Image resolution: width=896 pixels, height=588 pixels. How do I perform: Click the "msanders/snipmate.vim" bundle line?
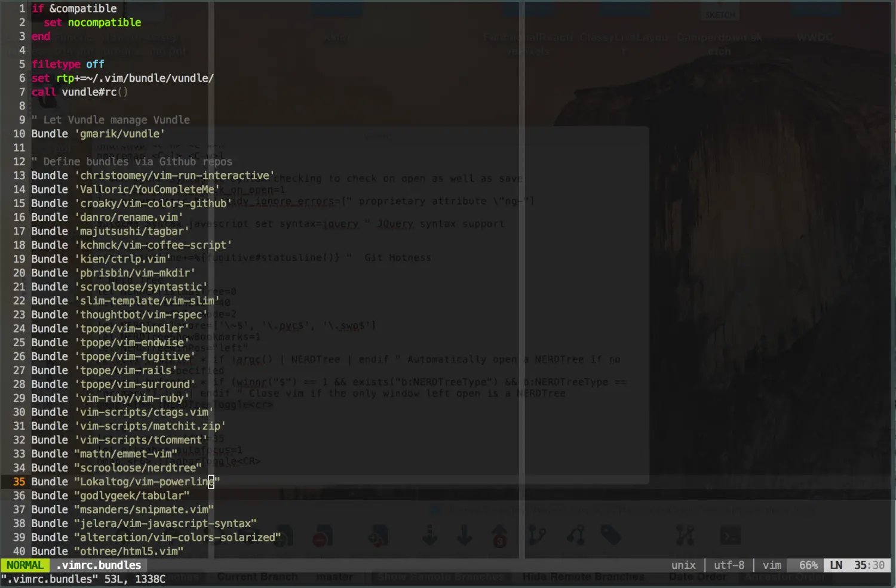(122, 510)
